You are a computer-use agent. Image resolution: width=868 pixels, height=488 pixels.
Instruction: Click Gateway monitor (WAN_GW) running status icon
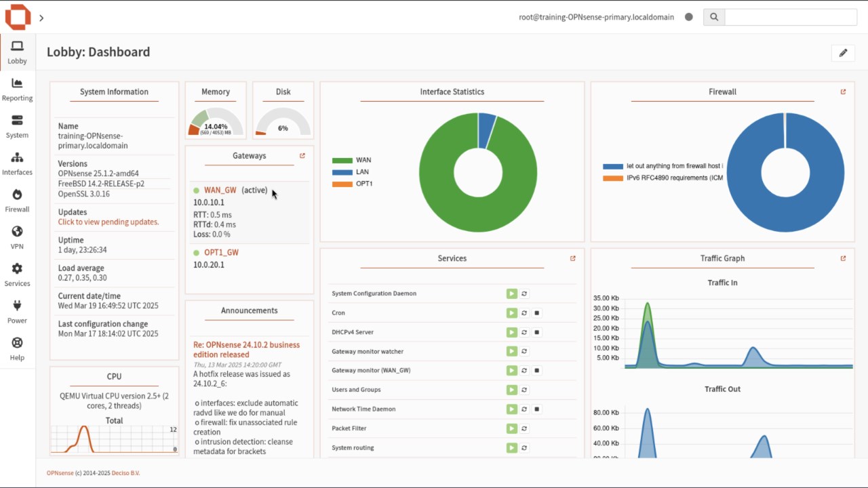pos(511,371)
